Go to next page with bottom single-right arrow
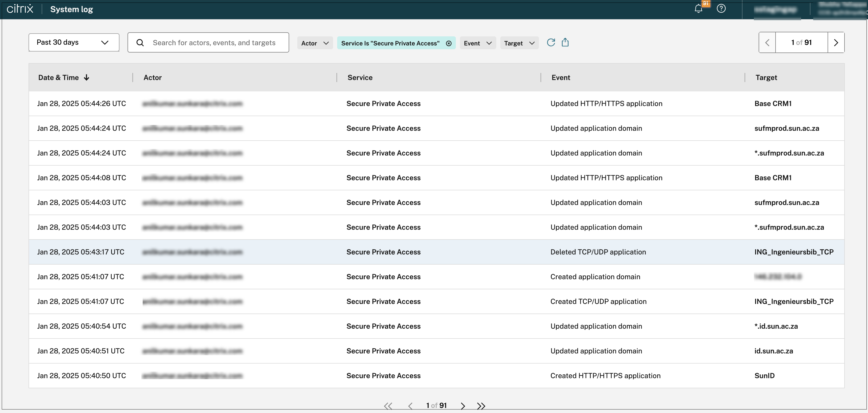 (463, 406)
